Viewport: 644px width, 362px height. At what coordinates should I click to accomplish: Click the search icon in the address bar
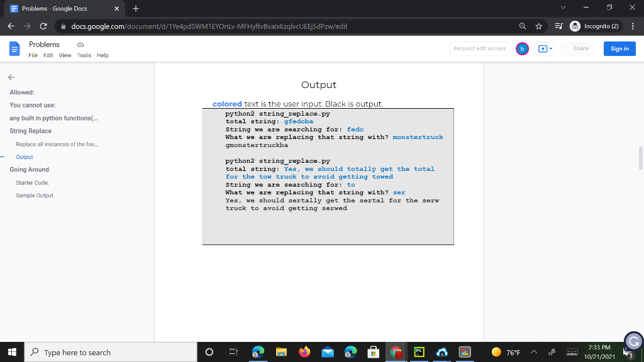[x=523, y=27]
